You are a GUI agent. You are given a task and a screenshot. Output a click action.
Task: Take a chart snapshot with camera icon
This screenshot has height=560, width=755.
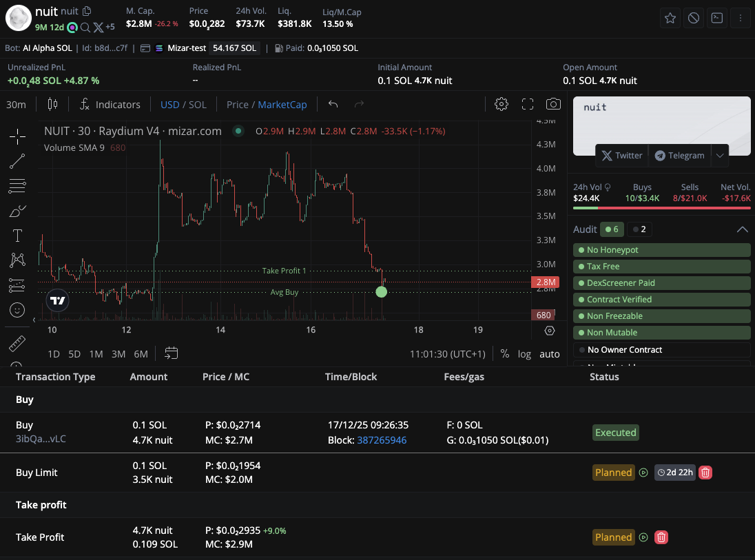552,104
